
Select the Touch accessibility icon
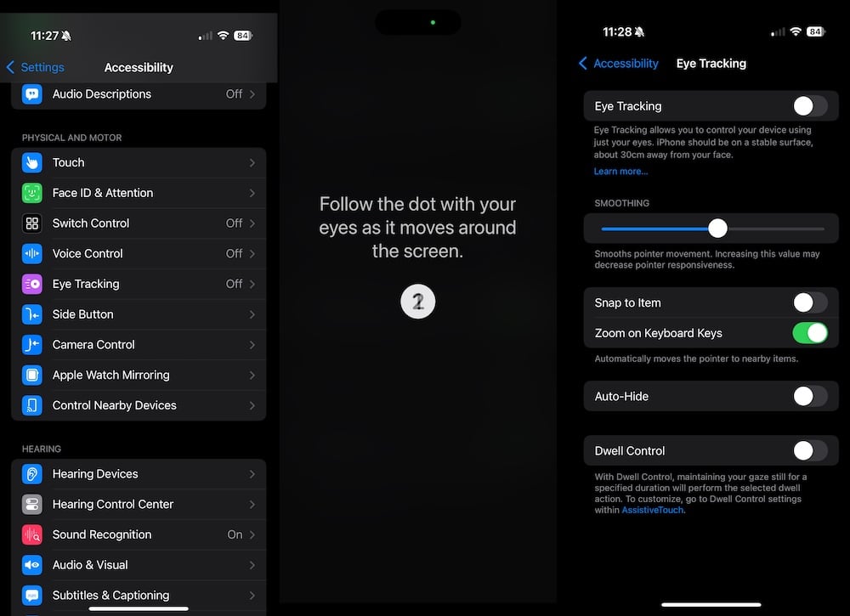(x=31, y=162)
